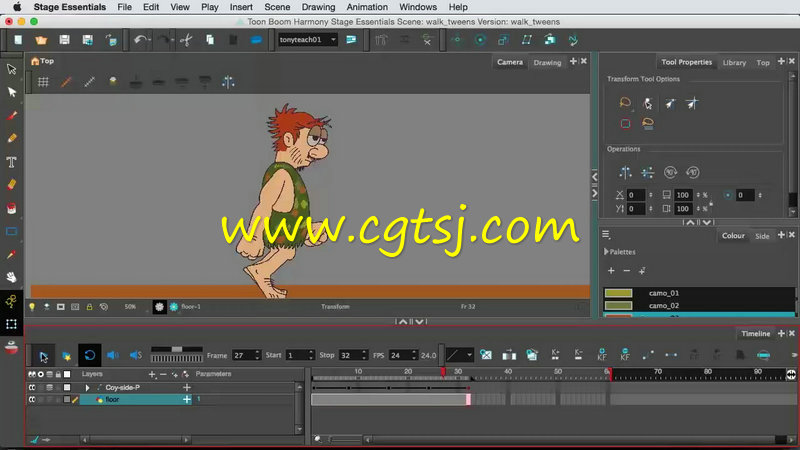Open the Scene menu
This screenshot has width=800, height=450.
click(277, 7)
